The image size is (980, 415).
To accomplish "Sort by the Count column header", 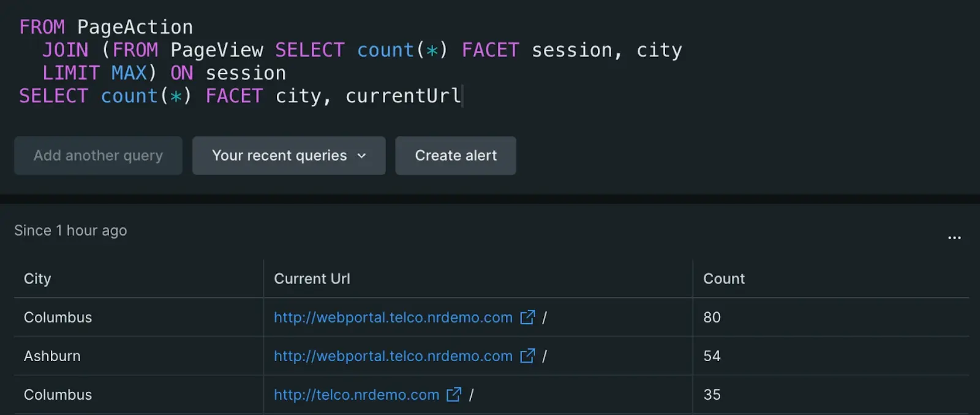I will tap(723, 279).
